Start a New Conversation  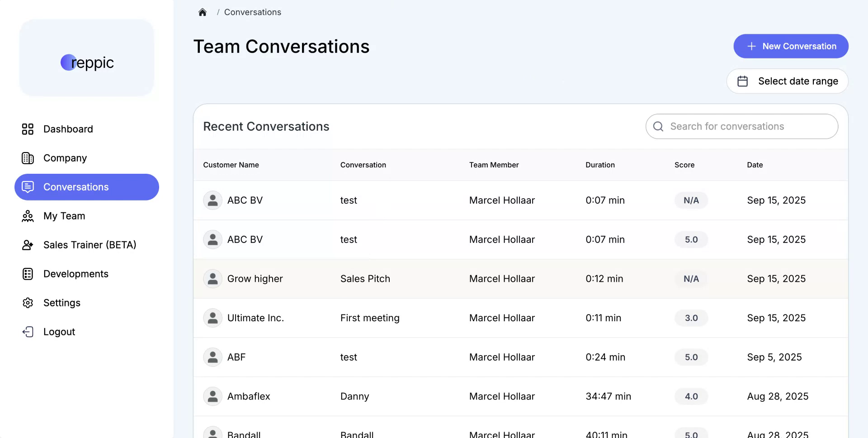pos(791,46)
